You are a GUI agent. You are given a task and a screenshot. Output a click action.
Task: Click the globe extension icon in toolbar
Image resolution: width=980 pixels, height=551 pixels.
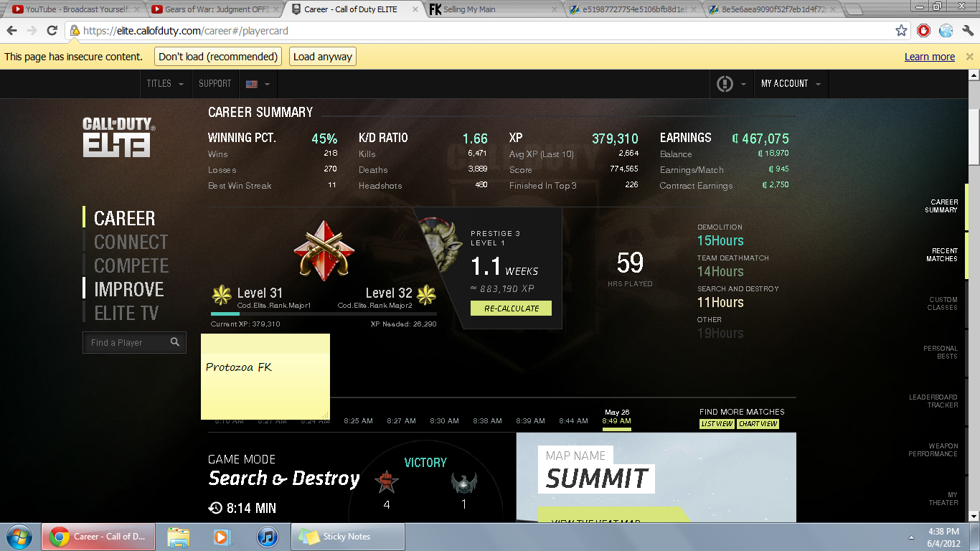coord(946,31)
